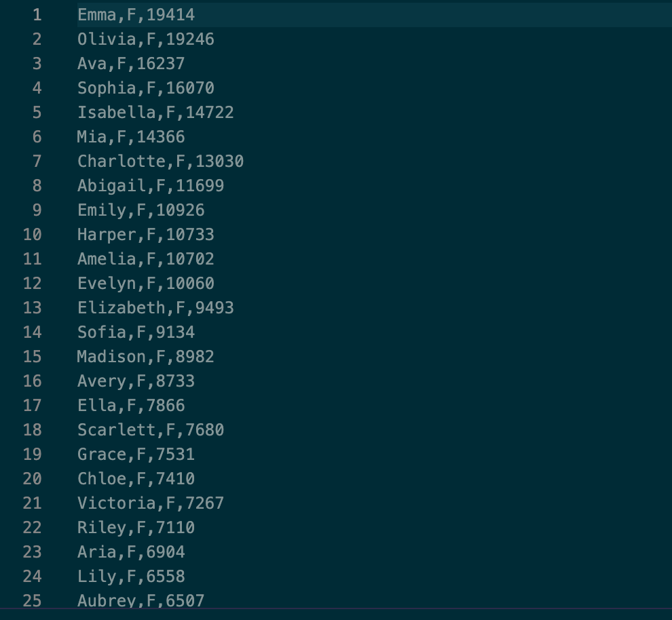This screenshot has height=620, width=672.
Task: Place cursor in 'Lily,F,6558'
Action: [x=131, y=577]
